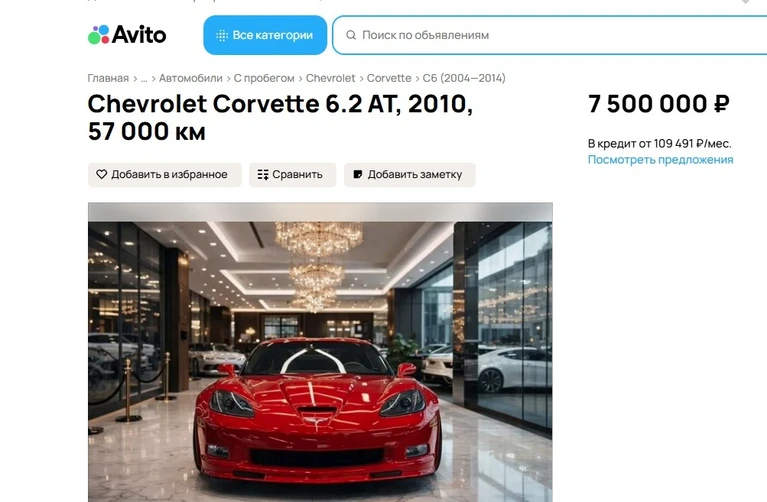Click the search magnifier icon

pos(351,35)
